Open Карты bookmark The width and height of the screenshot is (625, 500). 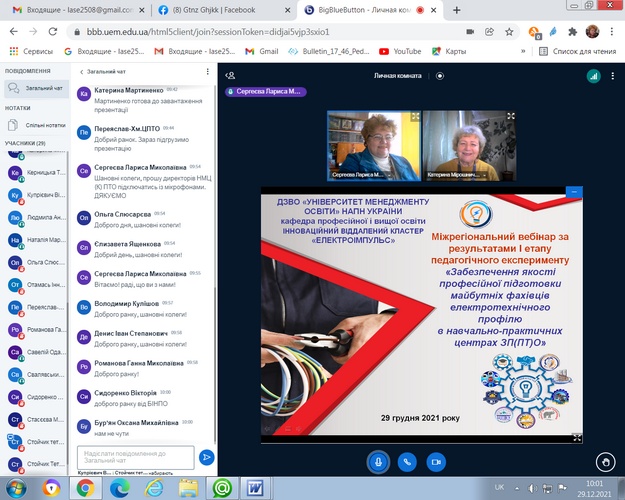point(449,51)
